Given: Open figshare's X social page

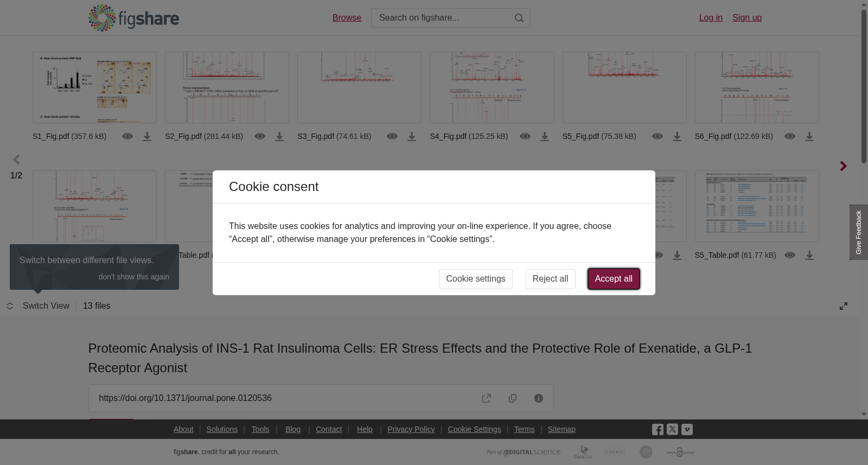Looking at the screenshot, I should click(x=672, y=429).
